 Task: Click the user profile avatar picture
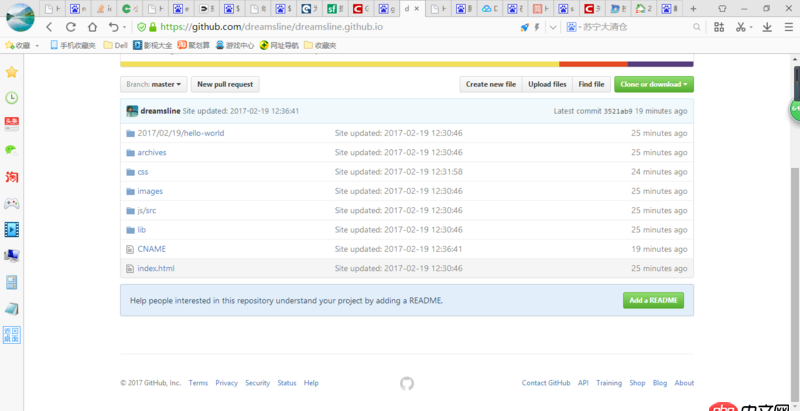[x=20, y=17]
